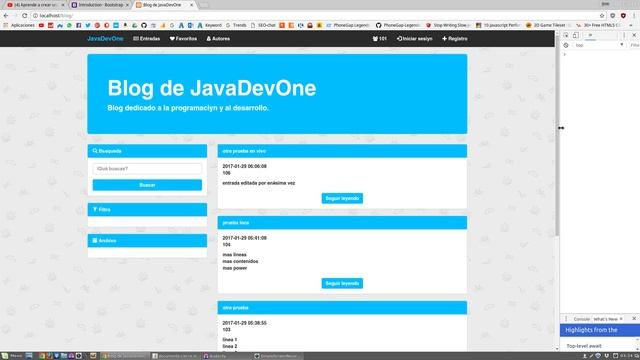Open the YouTube bookmark icon
The image size is (640, 360).
pyautogui.click(x=41, y=25)
